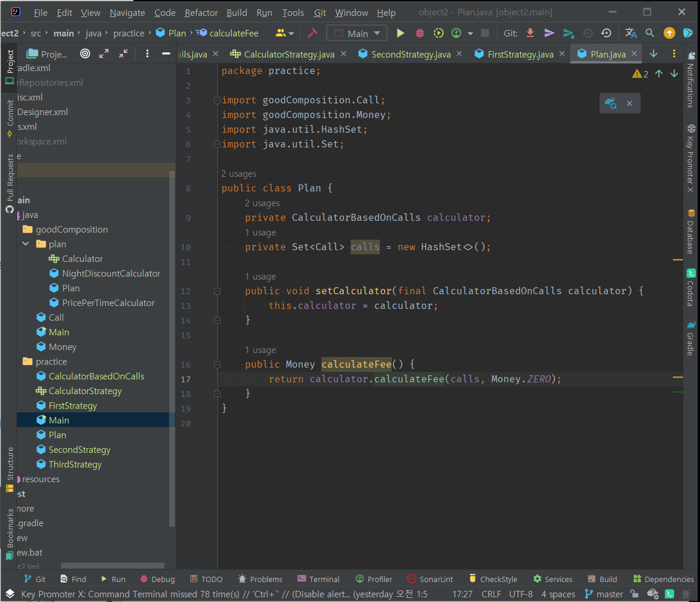
Task: Click the Build project hammer icon
Action: 312,33
